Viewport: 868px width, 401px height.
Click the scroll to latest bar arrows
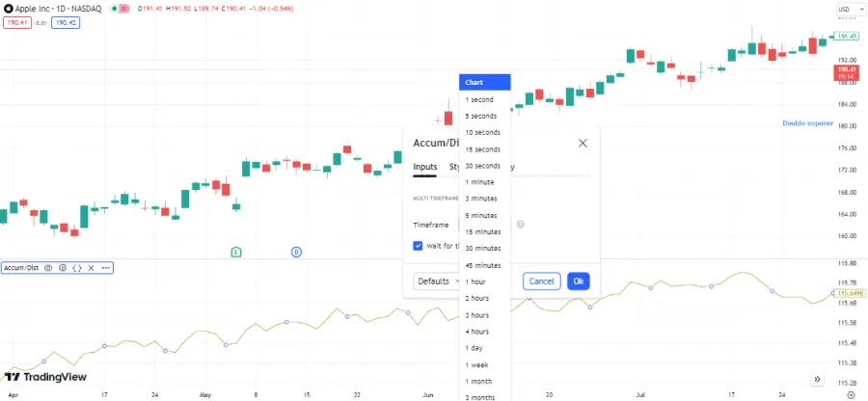(817, 380)
